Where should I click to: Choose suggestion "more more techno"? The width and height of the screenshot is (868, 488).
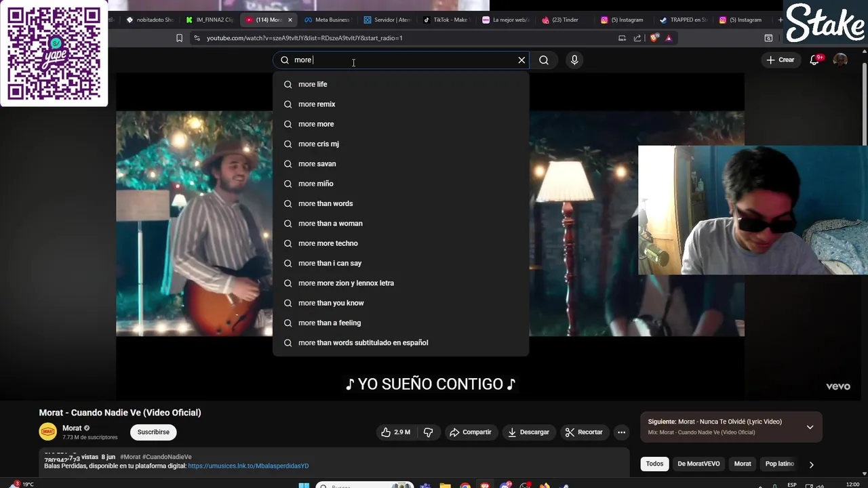(401, 243)
